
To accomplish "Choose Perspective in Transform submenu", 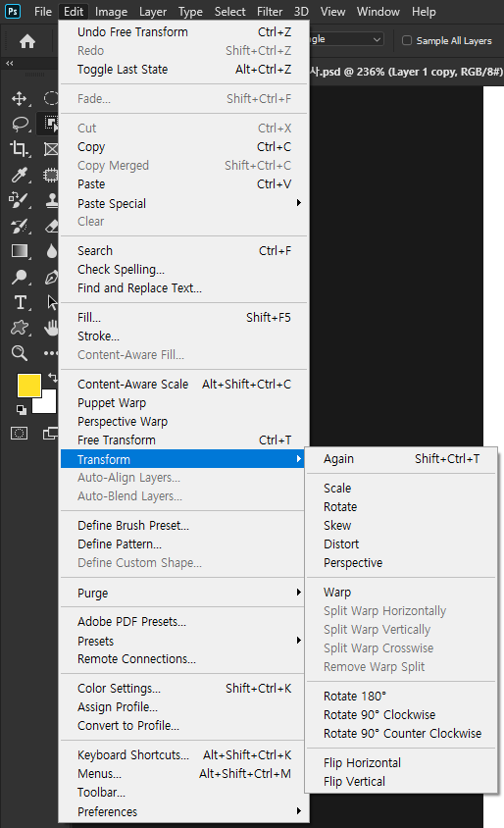I will pyautogui.click(x=401, y=562).
